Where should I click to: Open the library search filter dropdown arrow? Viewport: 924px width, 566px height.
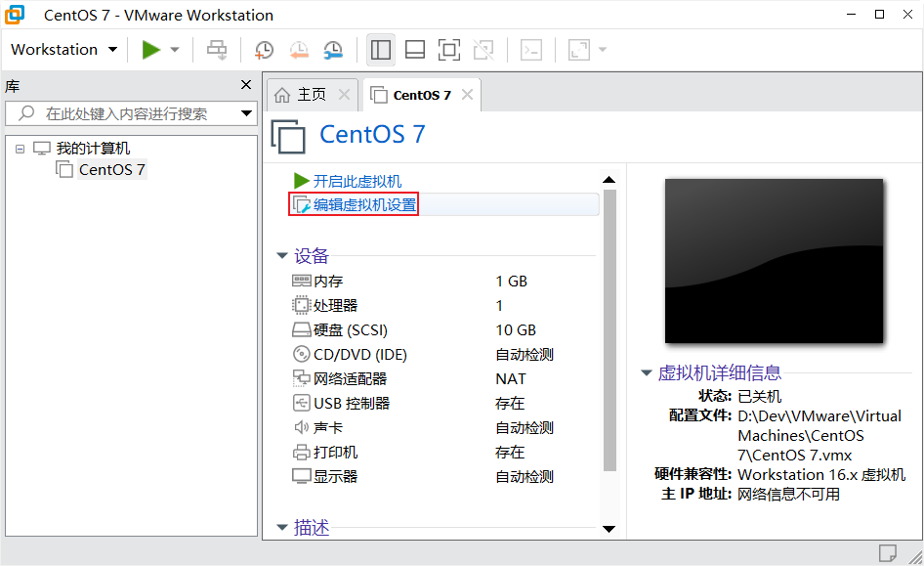[247, 113]
